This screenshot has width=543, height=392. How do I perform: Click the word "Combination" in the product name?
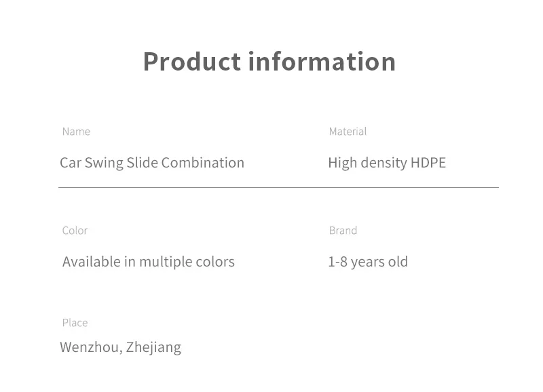(203, 163)
